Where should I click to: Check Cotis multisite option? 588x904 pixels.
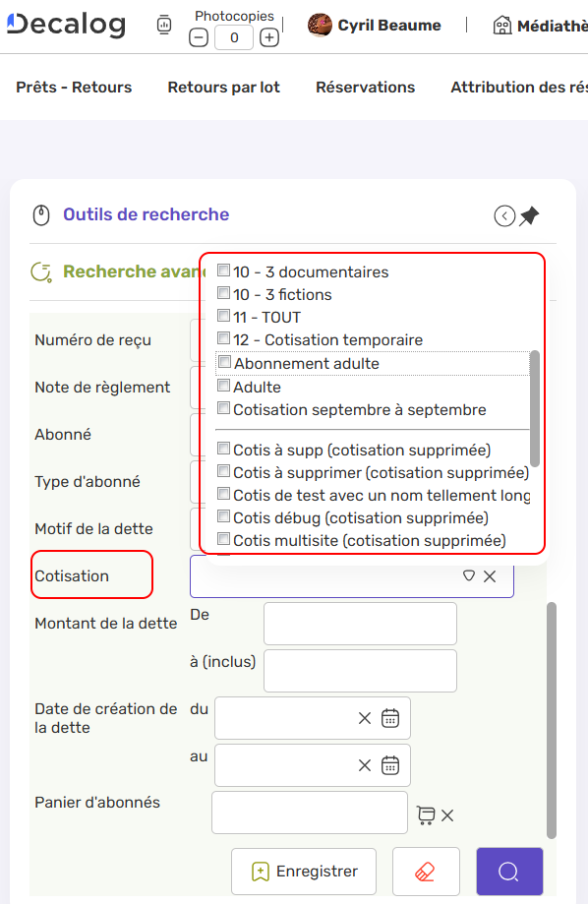pos(223,539)
